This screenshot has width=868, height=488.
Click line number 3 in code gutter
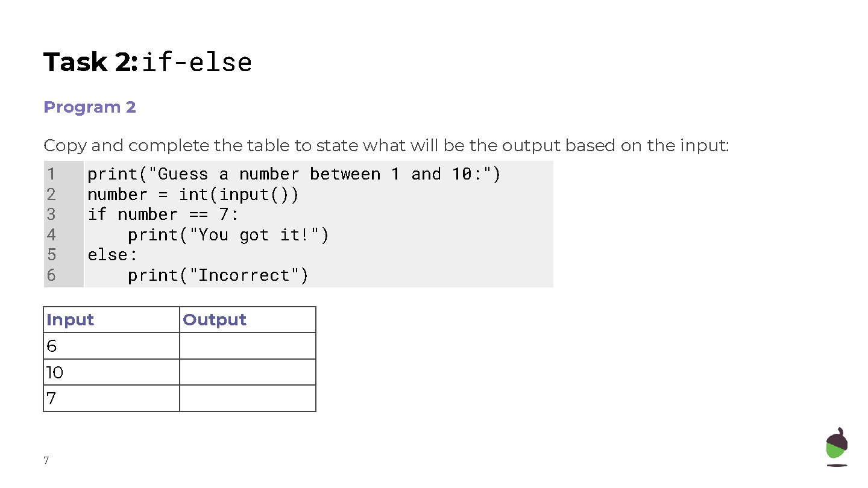[51, 214]
